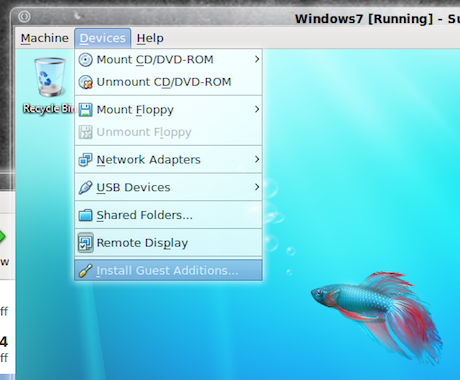The height and width of the screenshot is (380, 460).
Task: Click the CD disc icon beside Mount CD/DVD-ROM
Action: pyautogui.click(x=86, y=60)
